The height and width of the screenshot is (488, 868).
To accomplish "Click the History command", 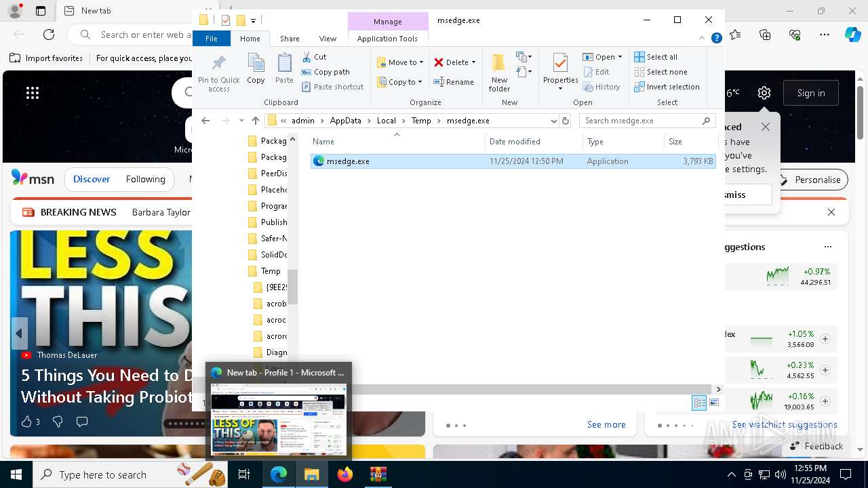I will pyautogui.click(x=601, y=87).
